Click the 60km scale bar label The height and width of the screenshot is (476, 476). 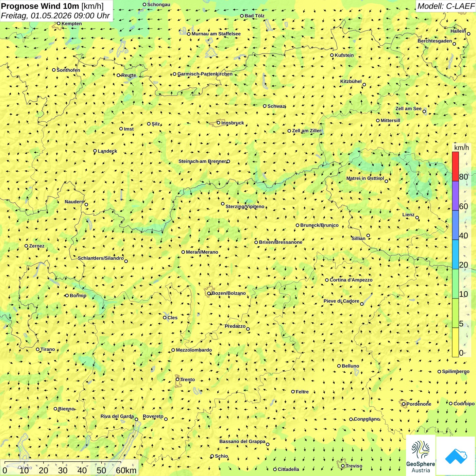[x=126, y=470]
